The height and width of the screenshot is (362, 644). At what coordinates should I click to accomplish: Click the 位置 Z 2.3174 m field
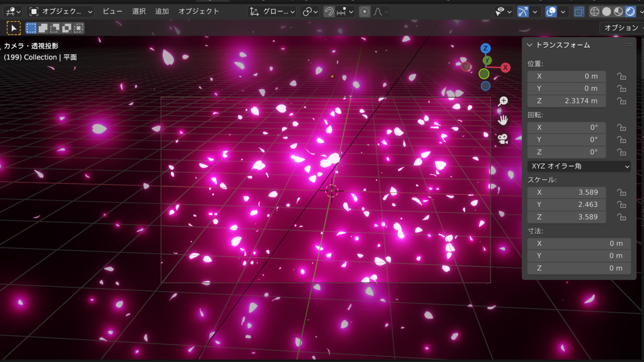coord(566,101)
